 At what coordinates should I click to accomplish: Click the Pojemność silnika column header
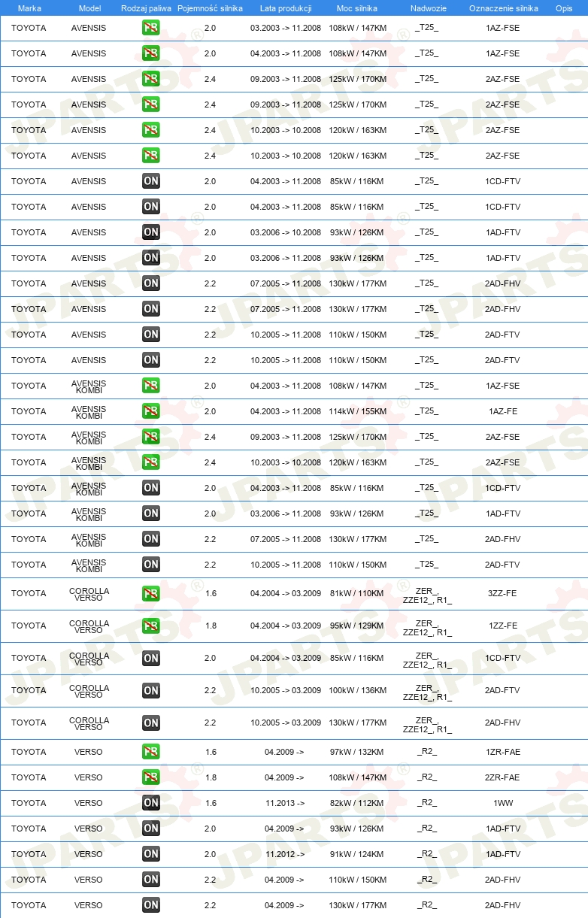[x=210, y=8]
